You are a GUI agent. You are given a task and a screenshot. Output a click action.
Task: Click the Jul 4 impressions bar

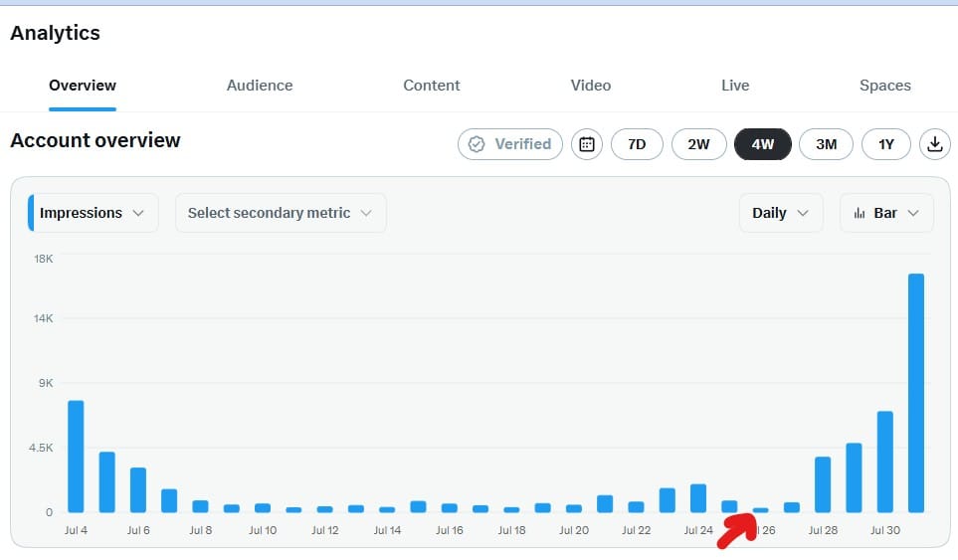point(76,457)
